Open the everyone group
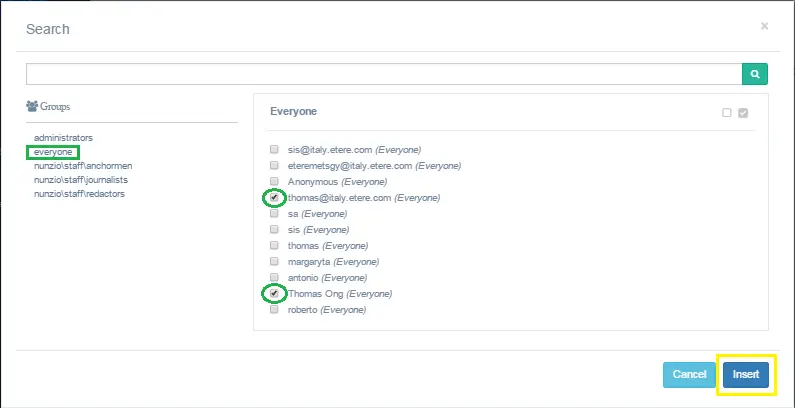 pyautogui.click(x=52, y=152)
